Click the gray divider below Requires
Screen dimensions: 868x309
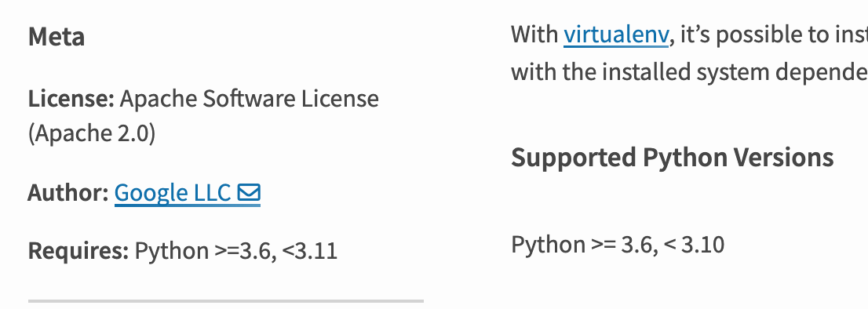226,301
